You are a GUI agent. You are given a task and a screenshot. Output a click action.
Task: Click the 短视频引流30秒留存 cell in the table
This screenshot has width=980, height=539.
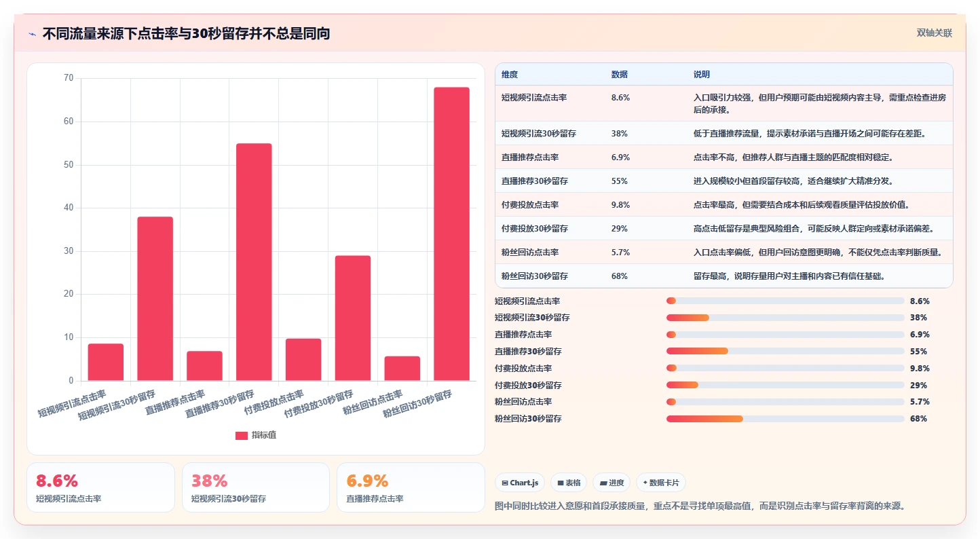click(539, 134)
